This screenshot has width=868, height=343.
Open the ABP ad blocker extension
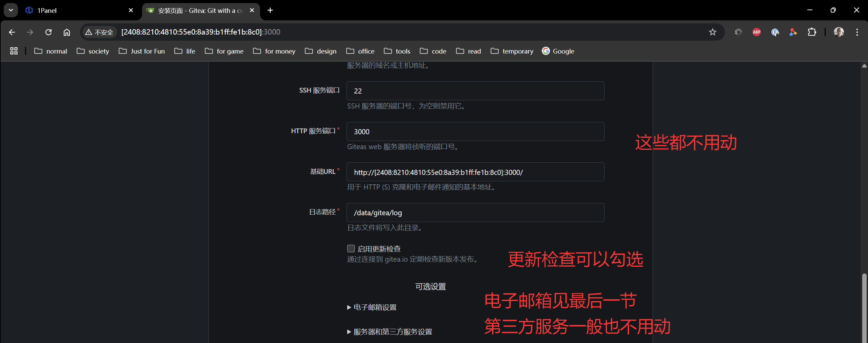756,32
